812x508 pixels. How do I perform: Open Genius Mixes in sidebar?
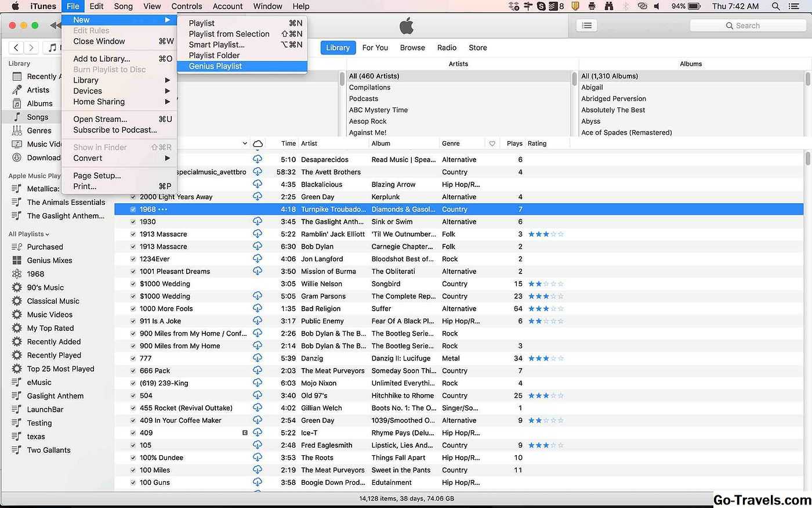click(x=49, y=260)
